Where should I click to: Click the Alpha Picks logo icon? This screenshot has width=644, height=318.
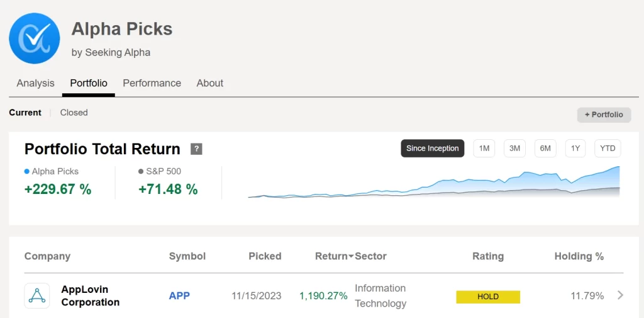click(x=35, y=38)
